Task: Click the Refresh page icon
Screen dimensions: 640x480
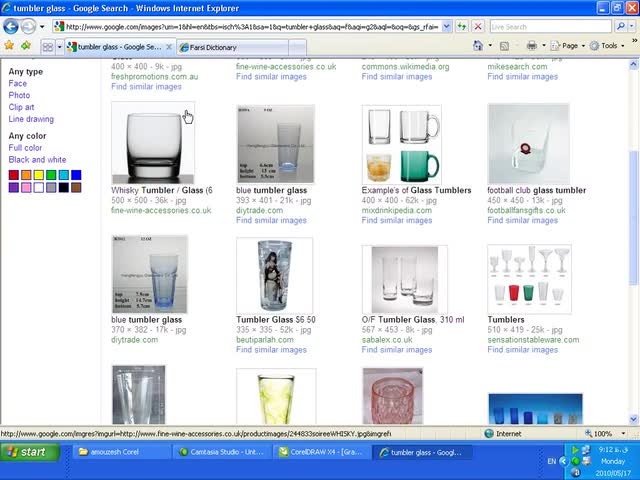Action: 462,27
